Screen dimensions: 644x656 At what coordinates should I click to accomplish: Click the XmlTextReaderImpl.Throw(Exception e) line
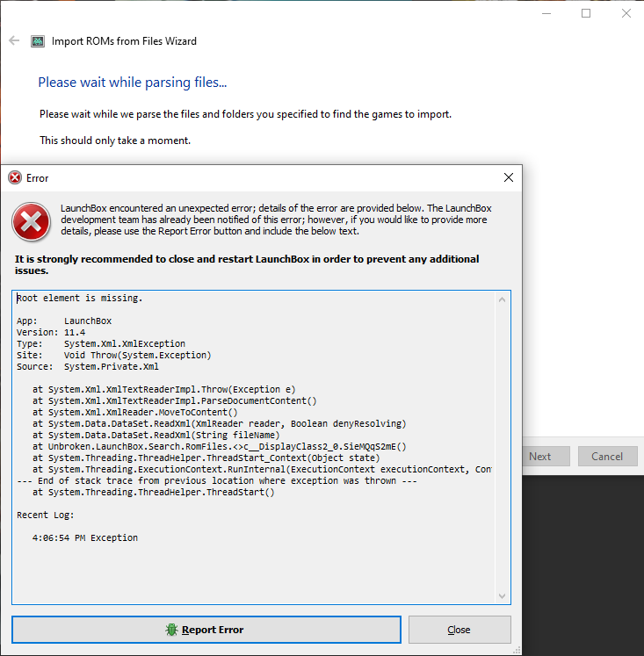164,389
